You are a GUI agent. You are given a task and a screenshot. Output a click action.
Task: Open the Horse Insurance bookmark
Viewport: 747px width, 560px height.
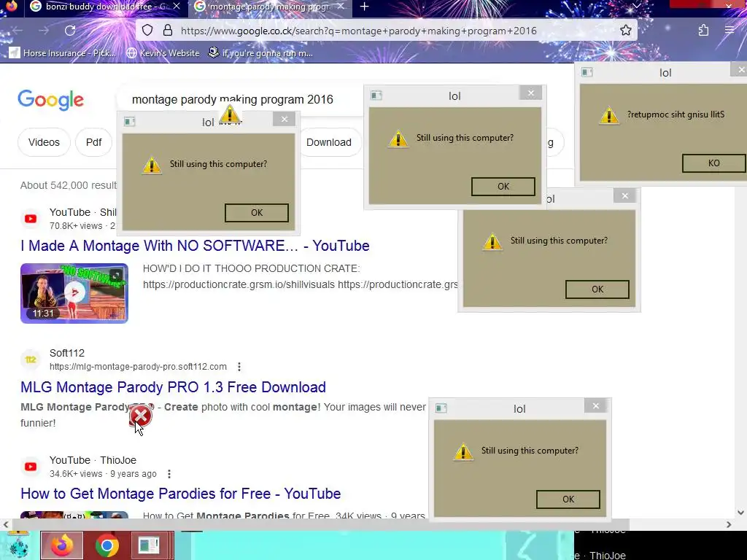63,52
